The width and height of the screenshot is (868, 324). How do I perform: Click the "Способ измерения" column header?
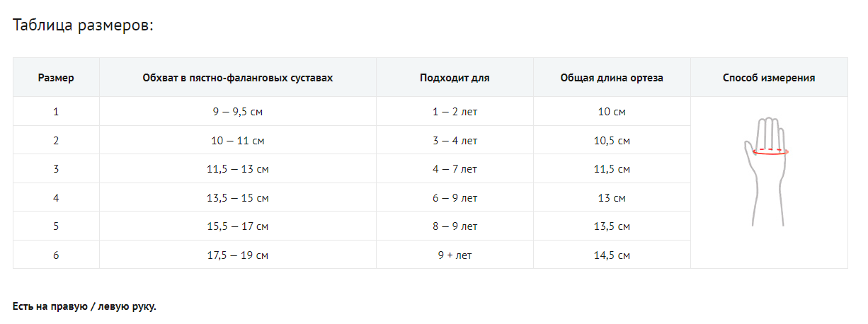click(x=769, y=78)
